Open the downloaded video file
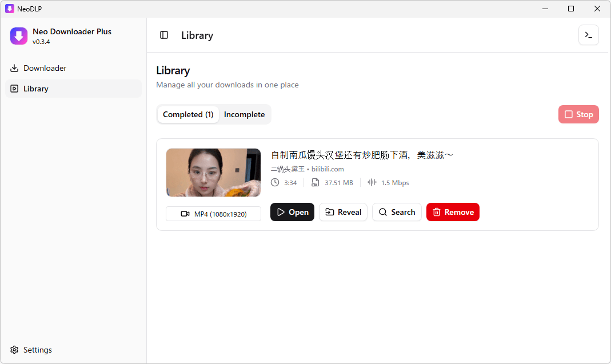The image size is (611, 364). (292, 212)
